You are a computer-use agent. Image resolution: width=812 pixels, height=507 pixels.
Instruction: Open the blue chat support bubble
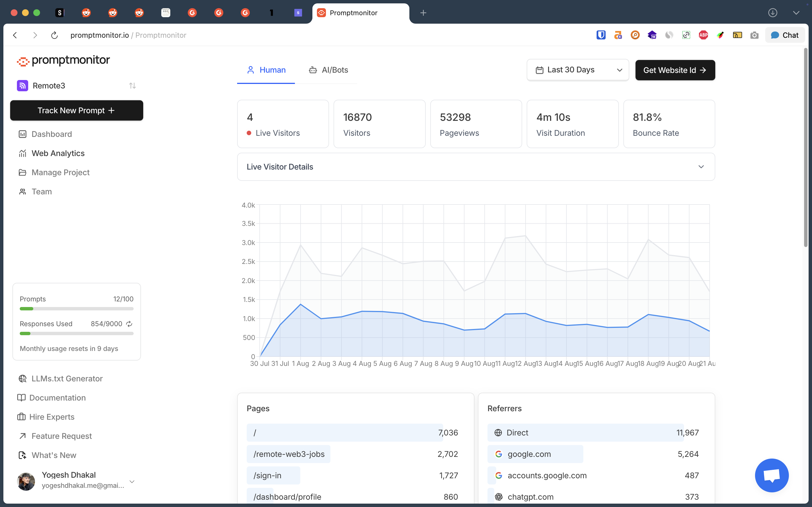pos(771,475)
